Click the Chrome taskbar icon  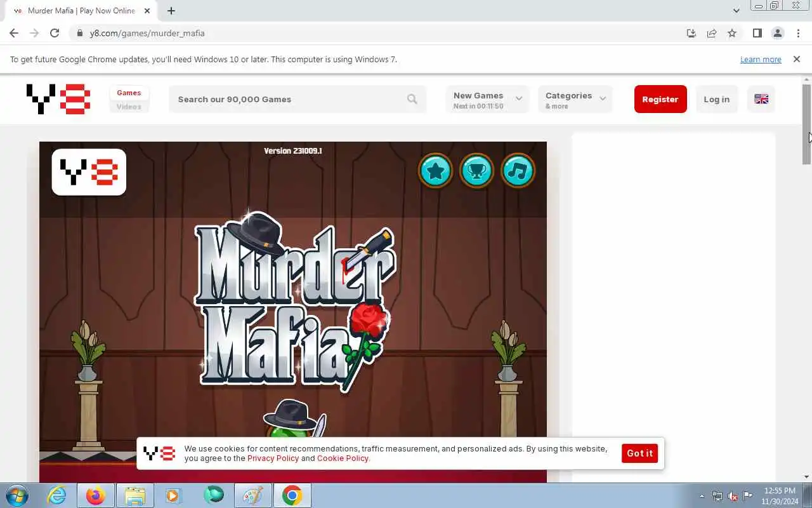[x=292, y=495]
